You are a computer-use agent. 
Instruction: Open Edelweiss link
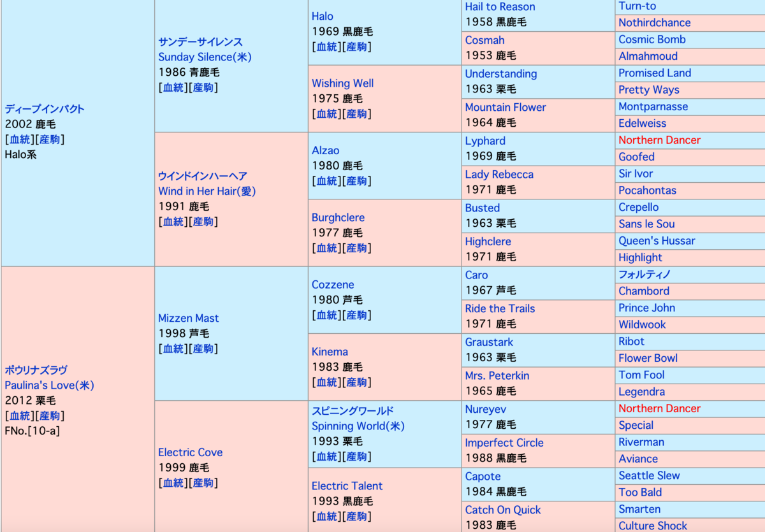point(643,123)
